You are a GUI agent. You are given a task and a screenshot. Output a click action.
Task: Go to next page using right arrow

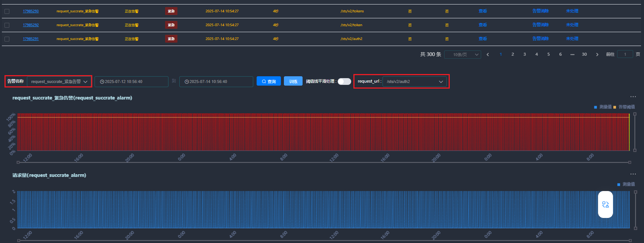point(597,55)
